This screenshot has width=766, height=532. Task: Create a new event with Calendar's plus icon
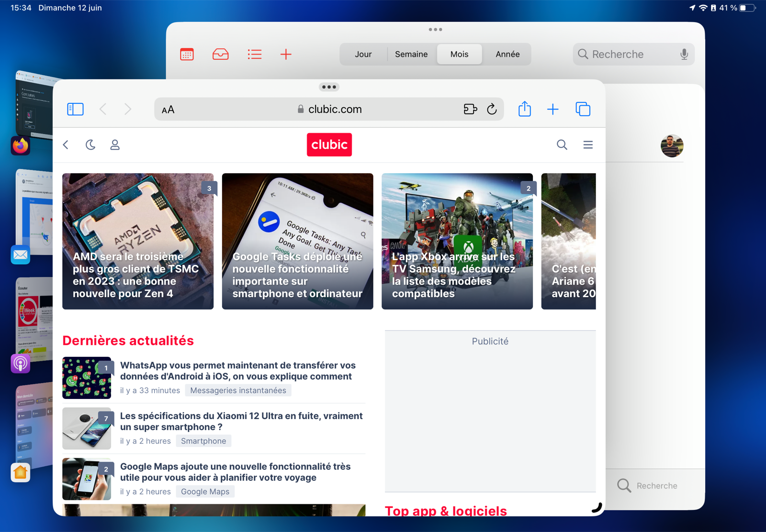(x=286, y=54)
